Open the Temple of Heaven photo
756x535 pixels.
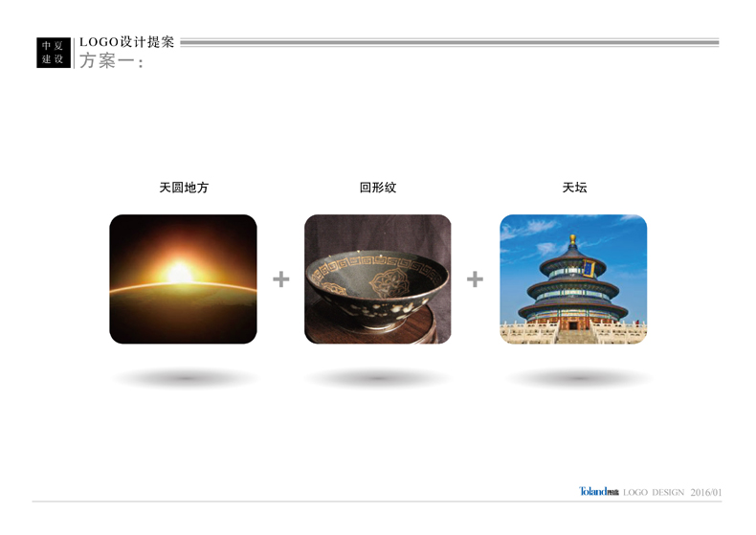573,279
